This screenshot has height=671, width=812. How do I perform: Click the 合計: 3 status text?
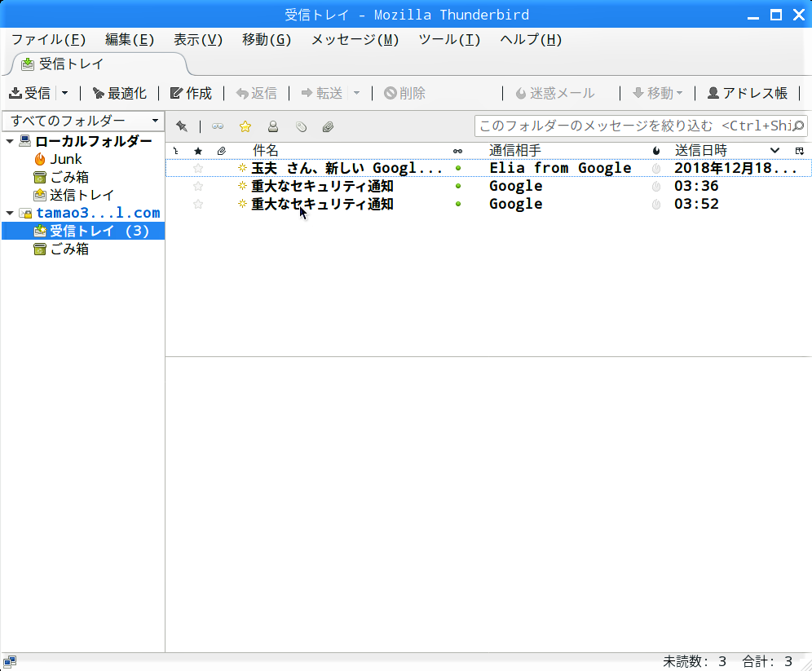[767, 661]
